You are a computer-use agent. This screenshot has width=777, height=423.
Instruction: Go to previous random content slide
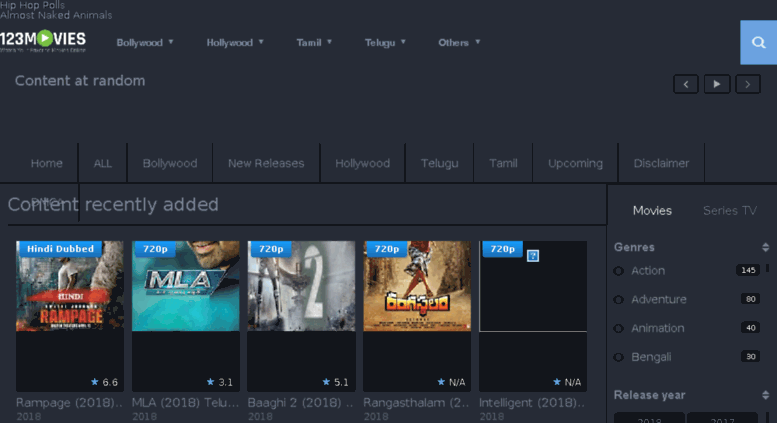pos(686,84)
